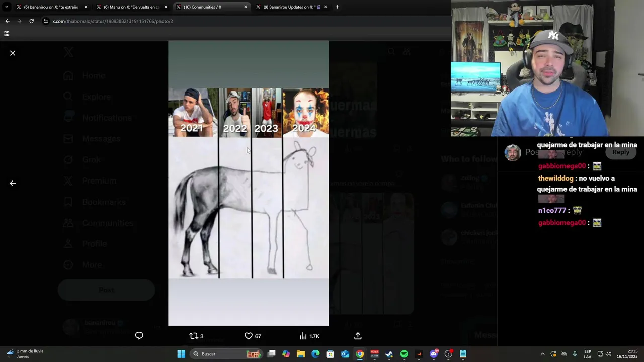Click the browser forward arrow
This screenshot has height=362, width=644.
(x=19, y=21)
